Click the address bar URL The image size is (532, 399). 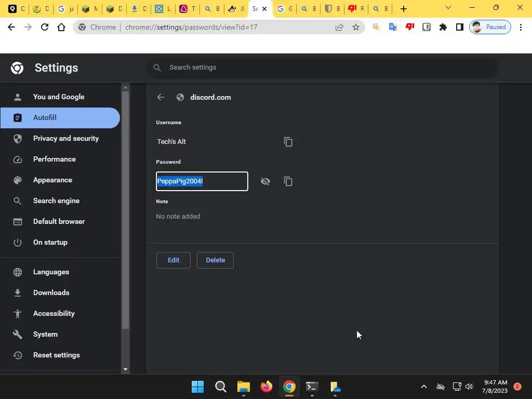[x=191, y=27]
